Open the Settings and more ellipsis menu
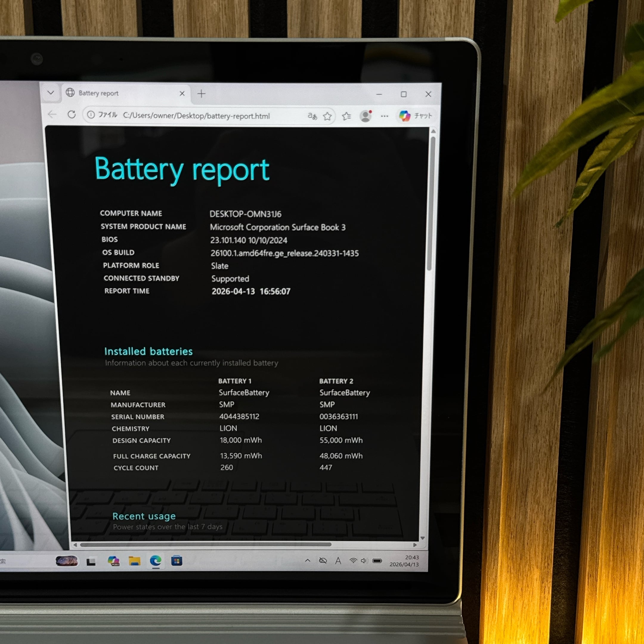Screen dimensions: 644x644 click(x=384, y=116)
